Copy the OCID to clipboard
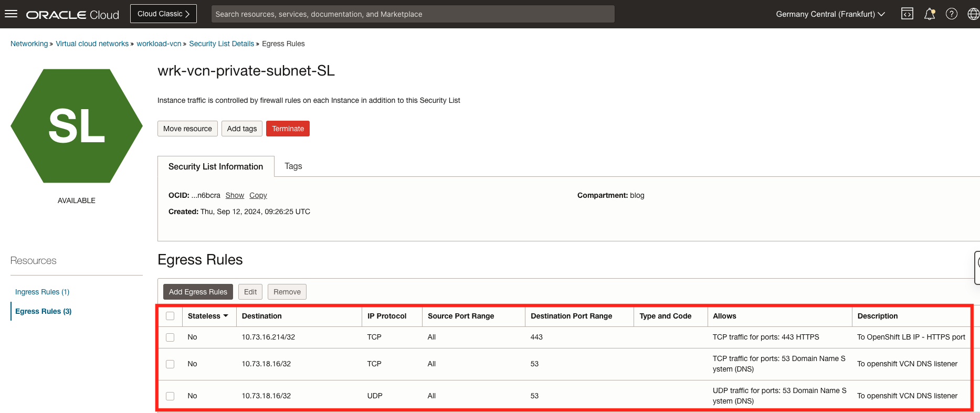Image resolution: width=980 pixels, height=413 pixels. coord(258,195)
